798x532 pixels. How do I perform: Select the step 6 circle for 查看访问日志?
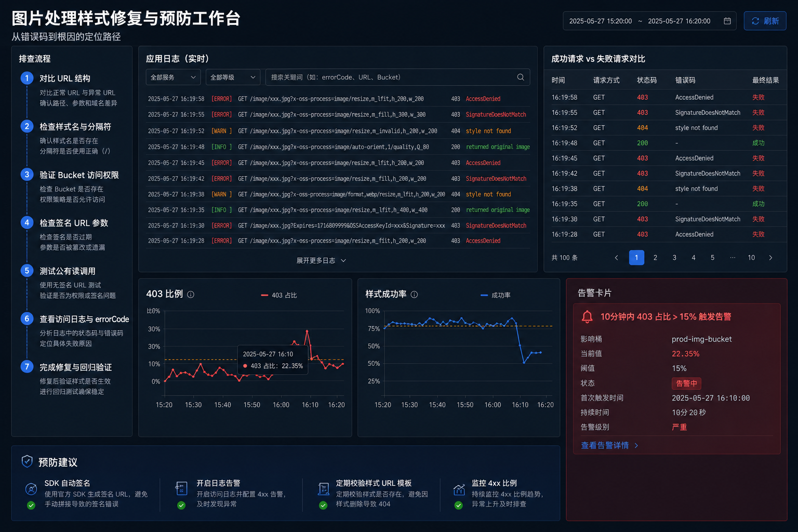27,318
